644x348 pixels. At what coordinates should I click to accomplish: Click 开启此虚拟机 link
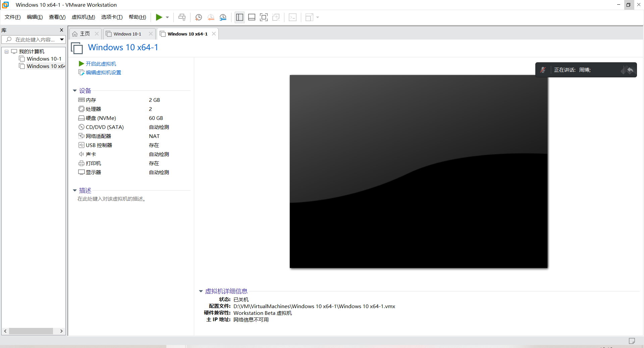click(x=101, y=64)
